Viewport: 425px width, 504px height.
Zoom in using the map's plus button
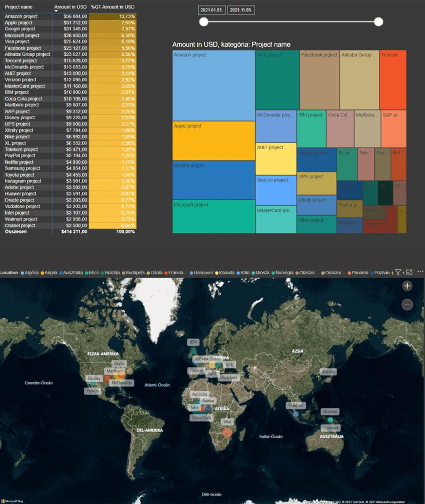click(407, 286)
